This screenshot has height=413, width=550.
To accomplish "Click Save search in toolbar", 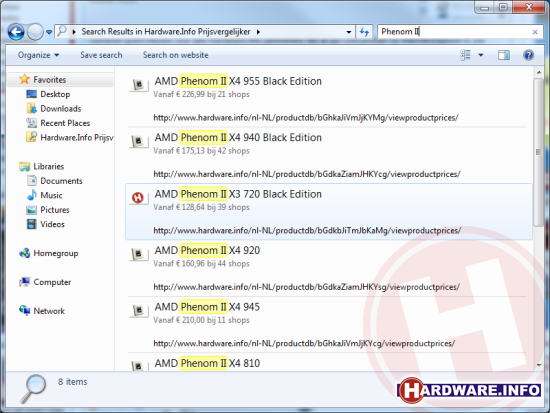I will (x=101, y=55).
